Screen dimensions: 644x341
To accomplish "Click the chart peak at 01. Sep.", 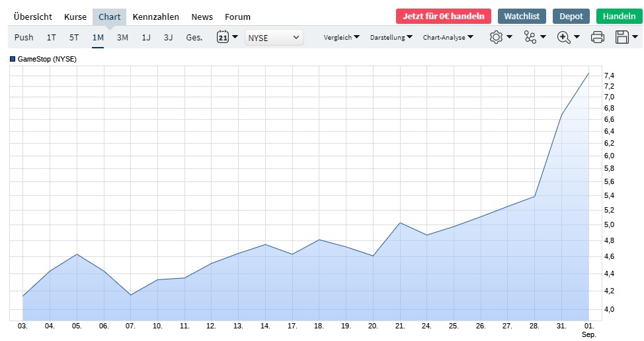I will pos(588,73).
